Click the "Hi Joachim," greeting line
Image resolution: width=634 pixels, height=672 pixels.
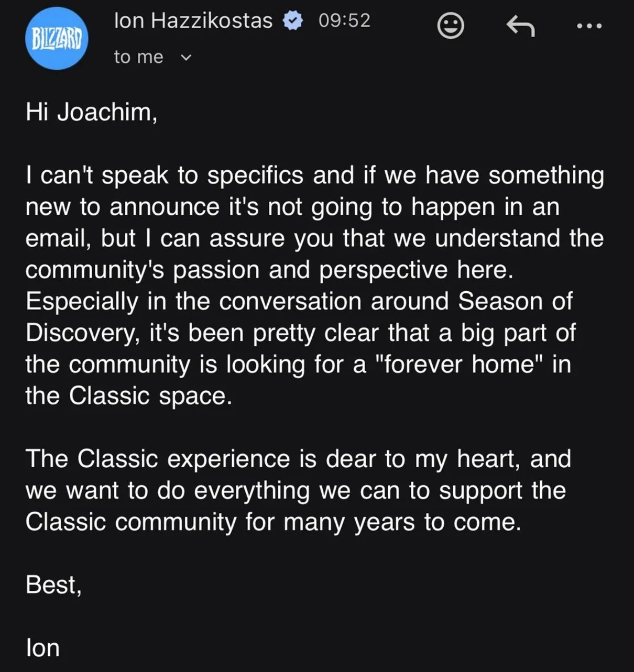click(91, 112)
